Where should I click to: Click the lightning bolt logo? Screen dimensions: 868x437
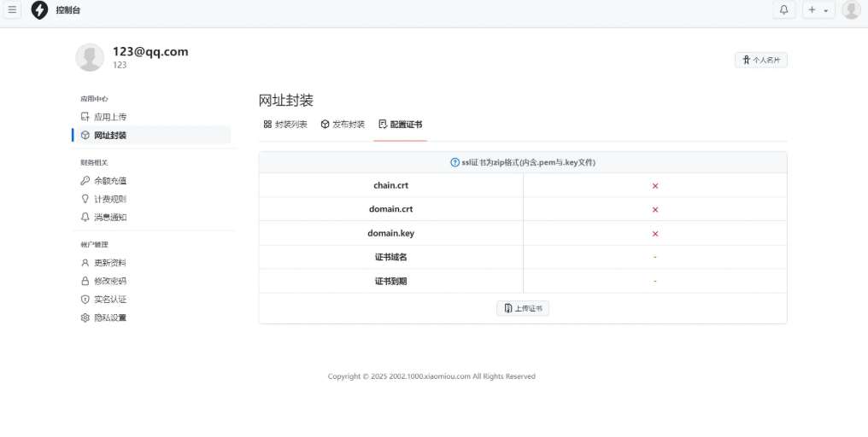[x=39, y=10]
